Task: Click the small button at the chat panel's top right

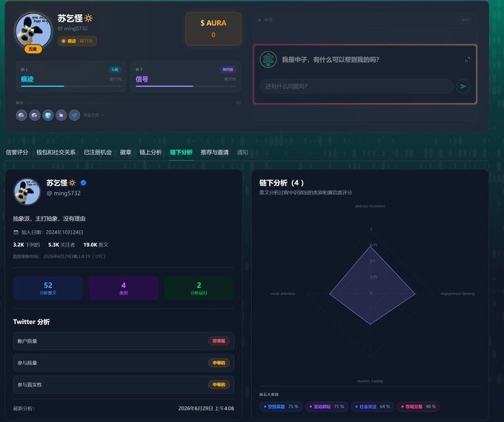Action: [465, 20]
